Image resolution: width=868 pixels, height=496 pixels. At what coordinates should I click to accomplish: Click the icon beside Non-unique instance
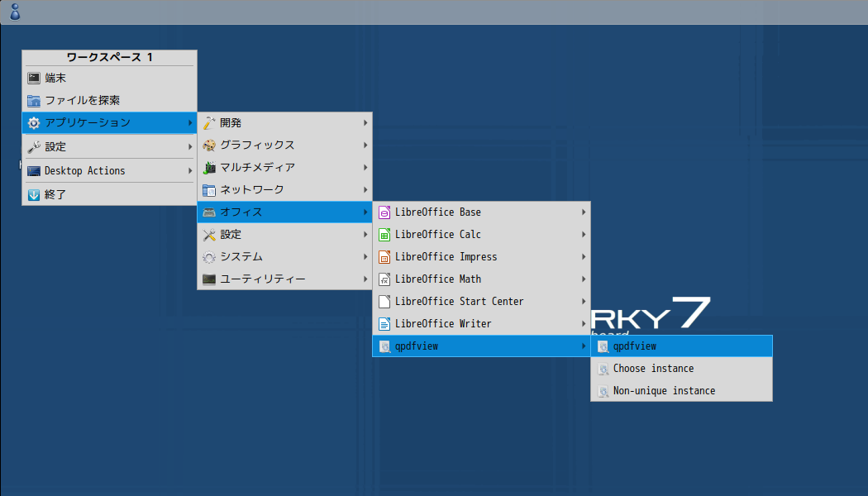pos(603,391)
